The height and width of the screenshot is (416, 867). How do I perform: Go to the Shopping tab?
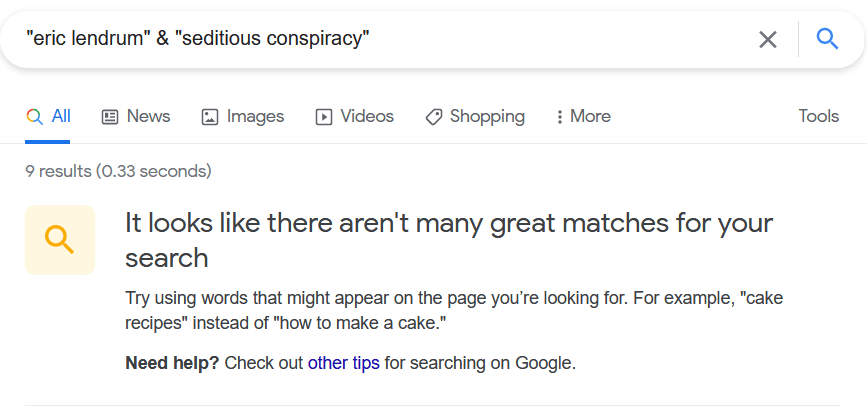point(487,116)
